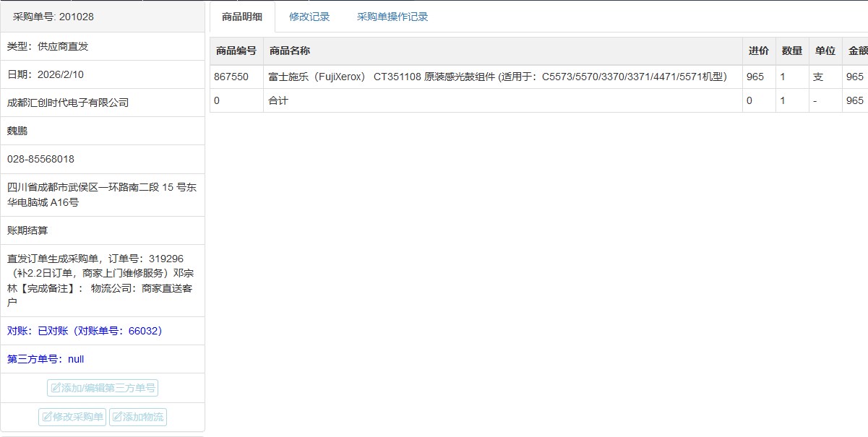Viewport: 868px width, 437px height.
Task: Click the 单位 column header
Action: tap(825, 51)
